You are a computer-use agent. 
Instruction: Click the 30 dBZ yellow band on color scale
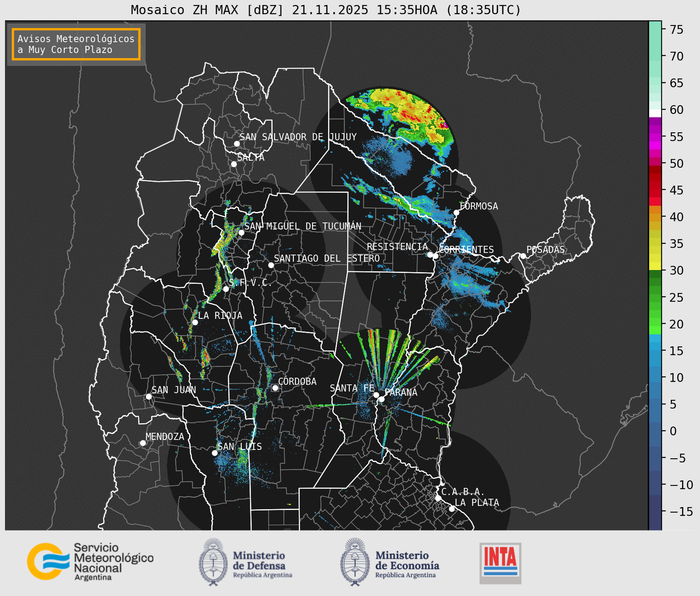coord(655,266)
